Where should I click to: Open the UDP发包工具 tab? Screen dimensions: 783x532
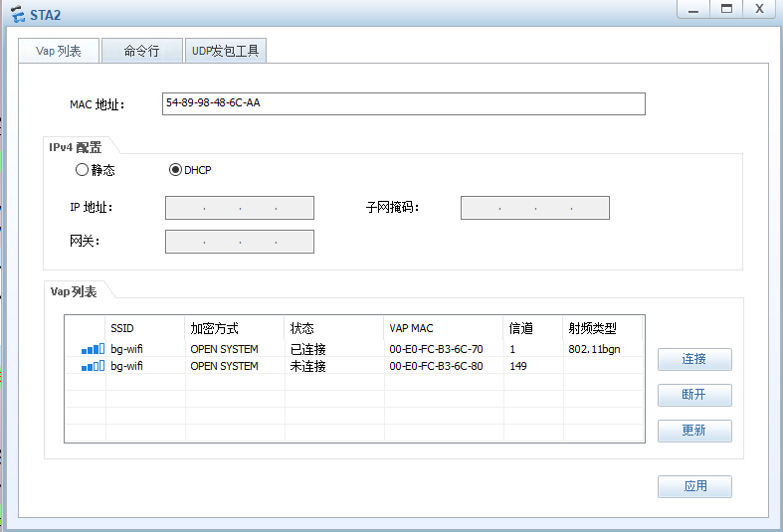click(226, 51)
